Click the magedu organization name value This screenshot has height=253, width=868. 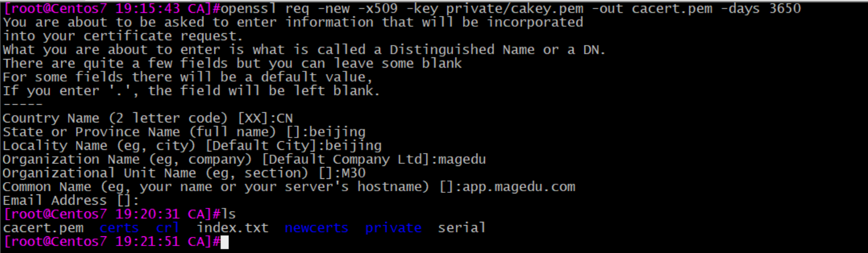pos(462,160)
